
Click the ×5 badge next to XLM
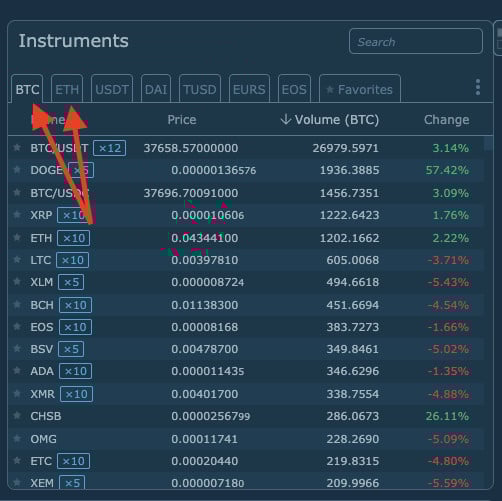[71, 282]
